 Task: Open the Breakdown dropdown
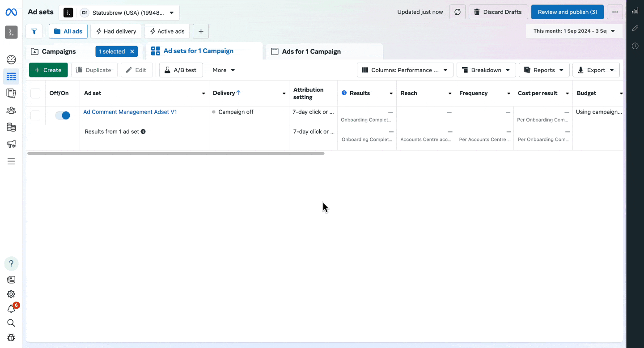tap(486, 70)
